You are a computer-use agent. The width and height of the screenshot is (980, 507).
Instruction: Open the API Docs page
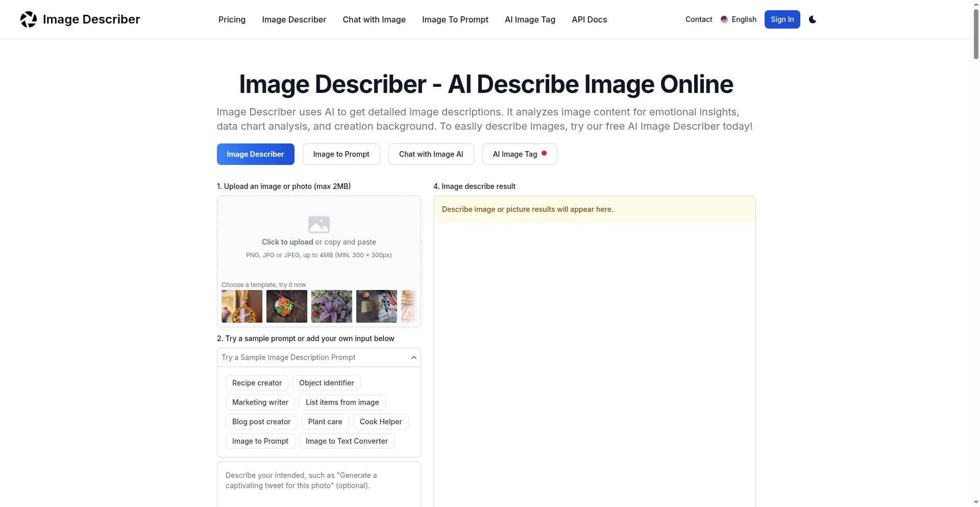(589, 19)
